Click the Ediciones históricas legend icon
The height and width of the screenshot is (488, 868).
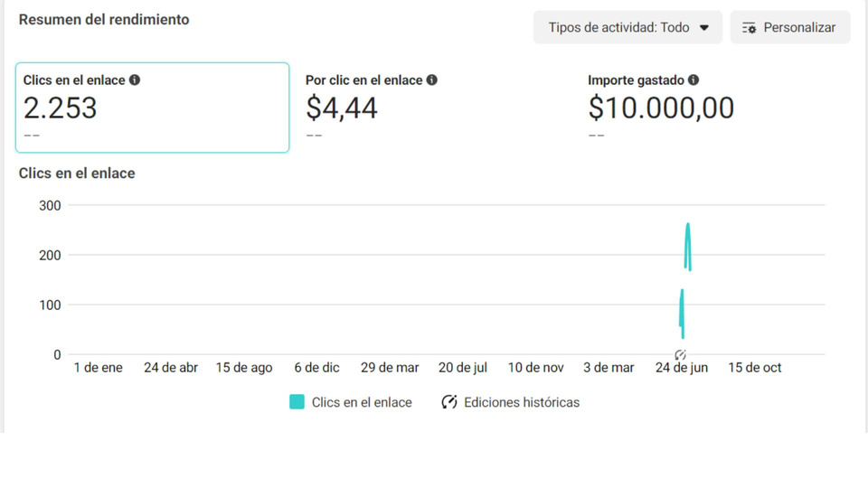449,402
